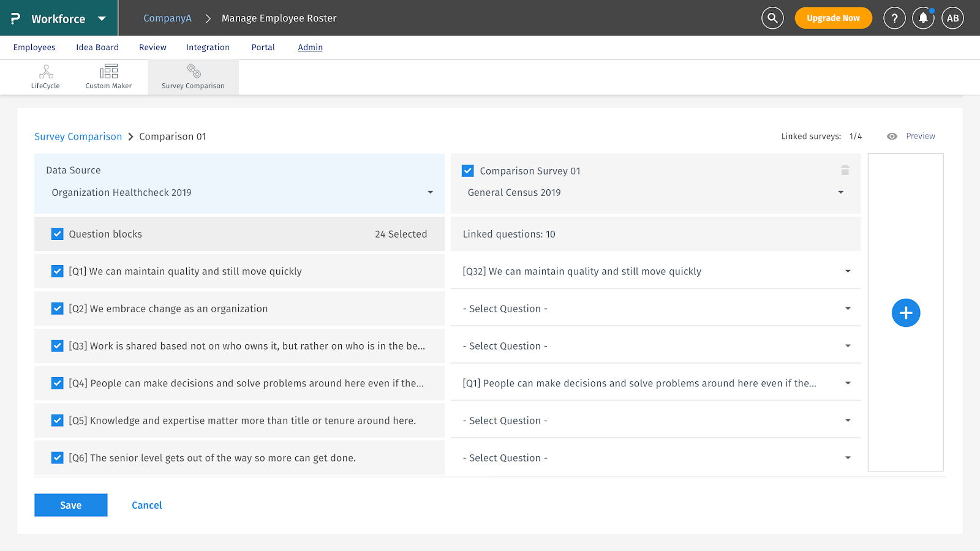Click Upgrade Now button
980x551 pixels.
(833, 18)
